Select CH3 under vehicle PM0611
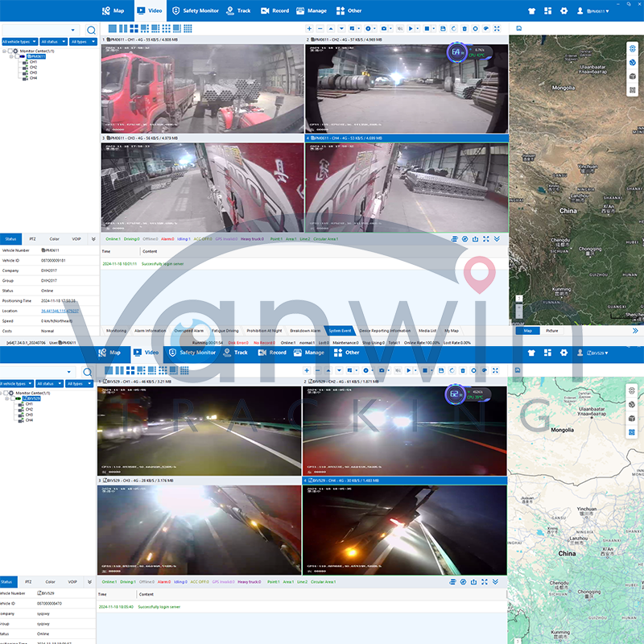 click(33, 72)
